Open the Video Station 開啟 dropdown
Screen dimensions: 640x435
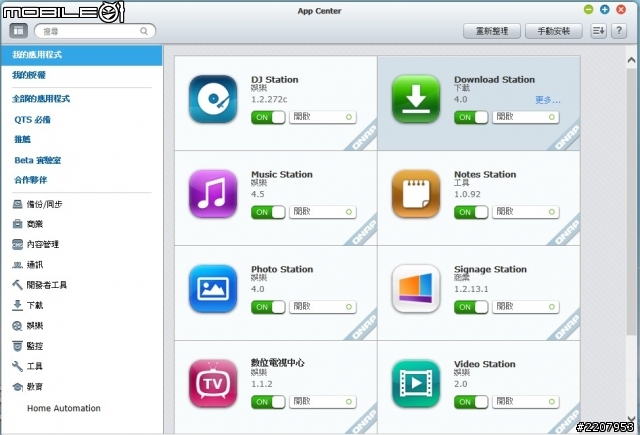tap(526, 402)
